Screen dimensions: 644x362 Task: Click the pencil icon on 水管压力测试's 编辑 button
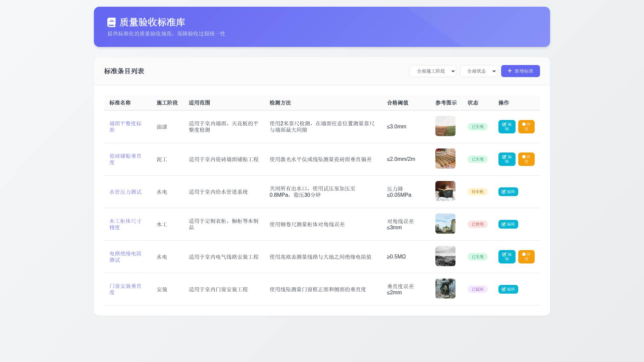pyautogui.click(x=504, y=192)
